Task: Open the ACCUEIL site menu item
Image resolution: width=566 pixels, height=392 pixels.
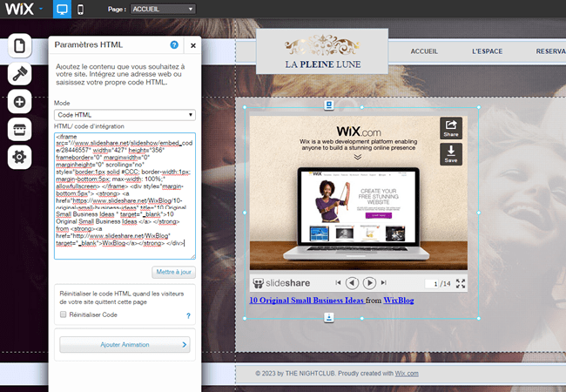Action: (x=424, y=51)
